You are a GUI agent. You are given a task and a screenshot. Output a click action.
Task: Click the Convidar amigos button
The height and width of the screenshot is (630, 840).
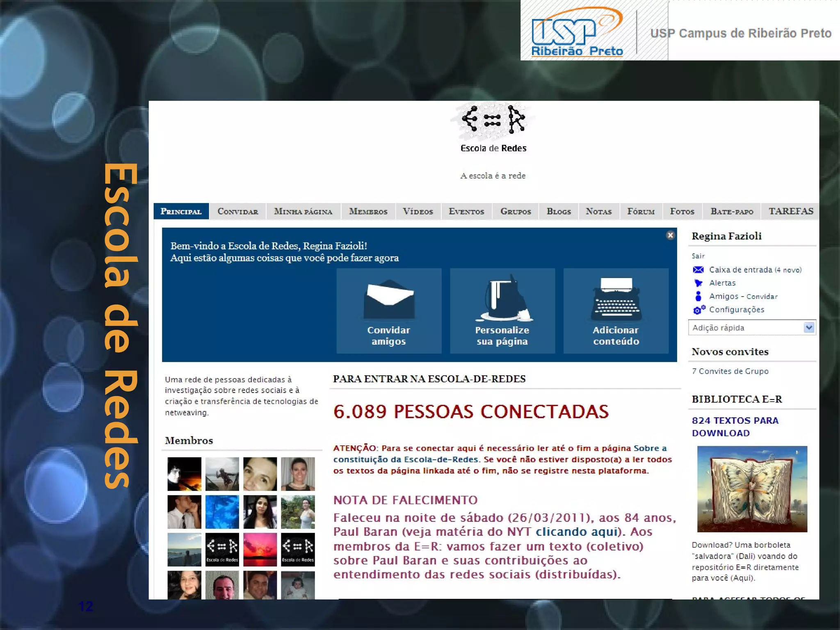click(389, 311)
